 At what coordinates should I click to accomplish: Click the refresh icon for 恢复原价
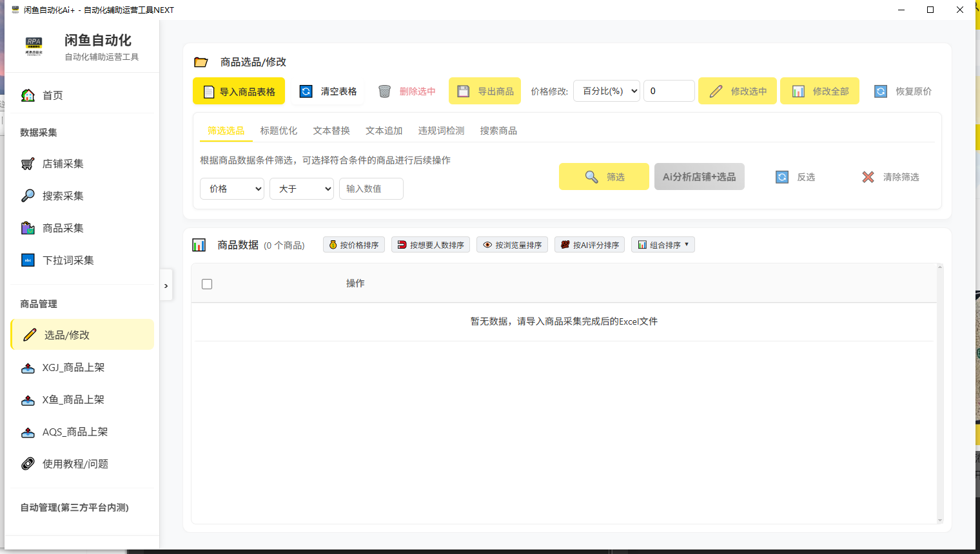point(880,91)
